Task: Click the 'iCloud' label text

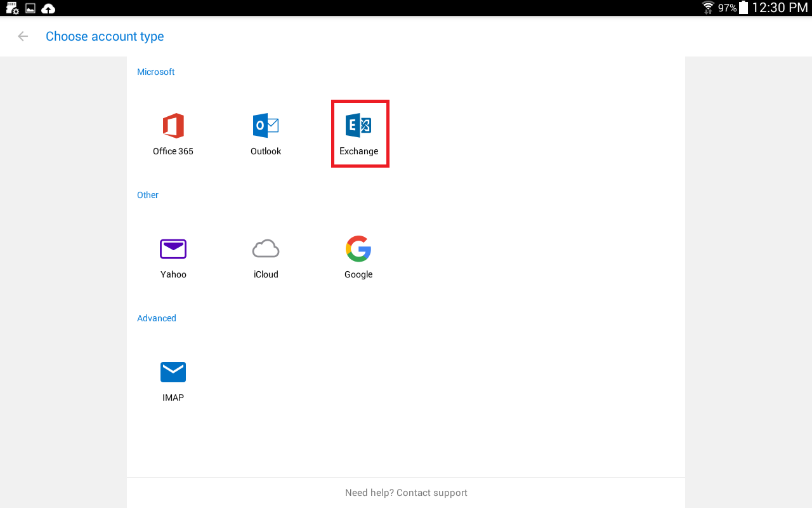Action: pos(266,274)
